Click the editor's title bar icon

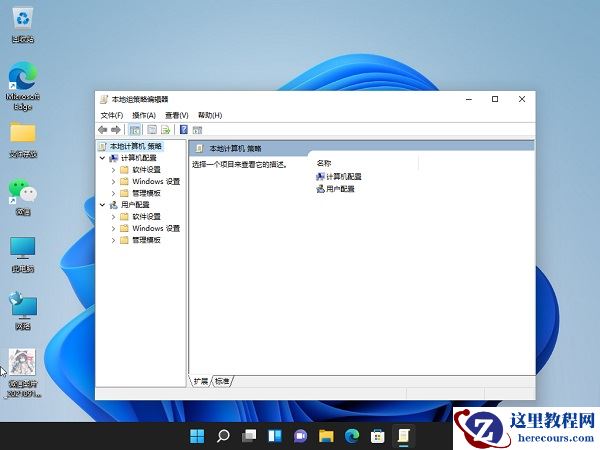[x=104, y=99]
